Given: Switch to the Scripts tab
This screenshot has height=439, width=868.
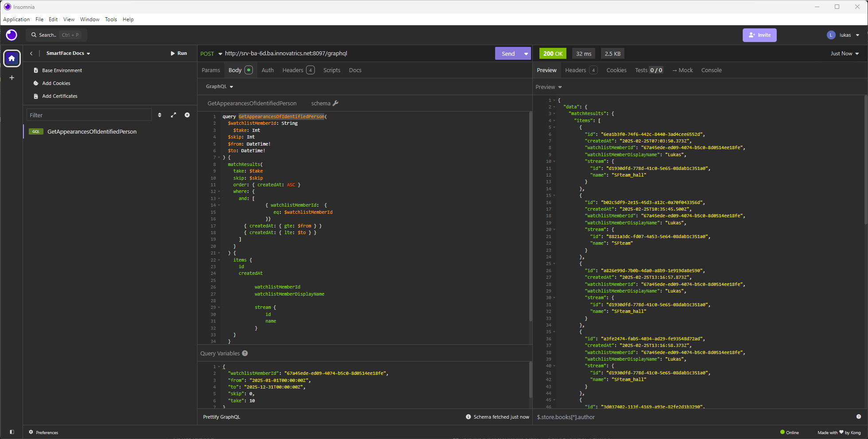Looking at the screenshot, I should (x=332, y=70).
